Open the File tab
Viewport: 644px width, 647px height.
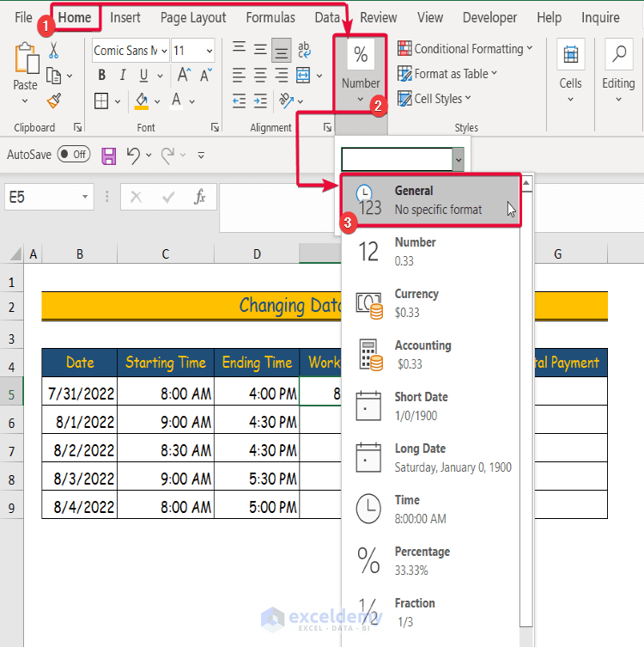(23, 17)
